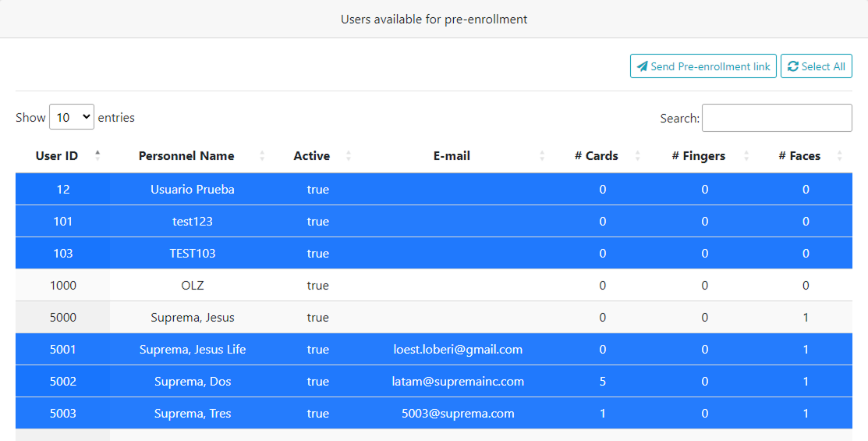
Task: Click the sort arrows beside Personnel Name
Action: click(x=262, y=156)
